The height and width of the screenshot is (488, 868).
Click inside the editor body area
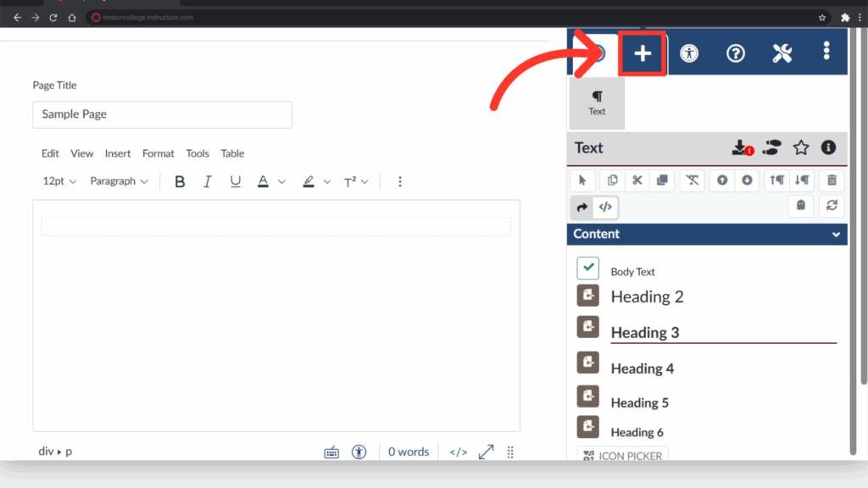coord(276,315)
